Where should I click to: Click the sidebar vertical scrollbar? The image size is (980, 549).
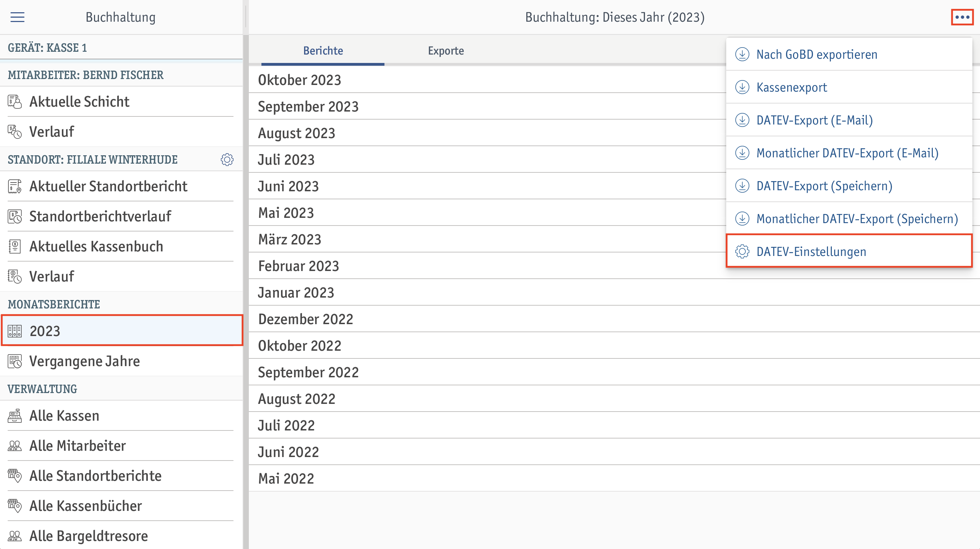246,292
